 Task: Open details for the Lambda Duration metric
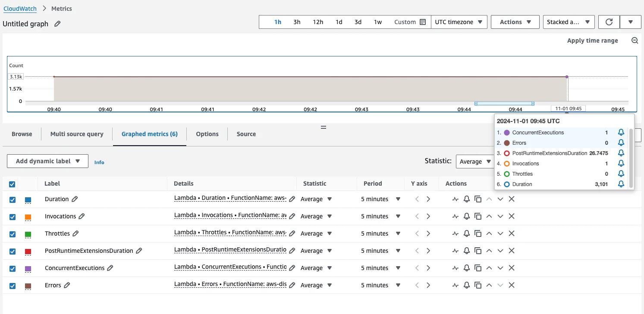230,199
